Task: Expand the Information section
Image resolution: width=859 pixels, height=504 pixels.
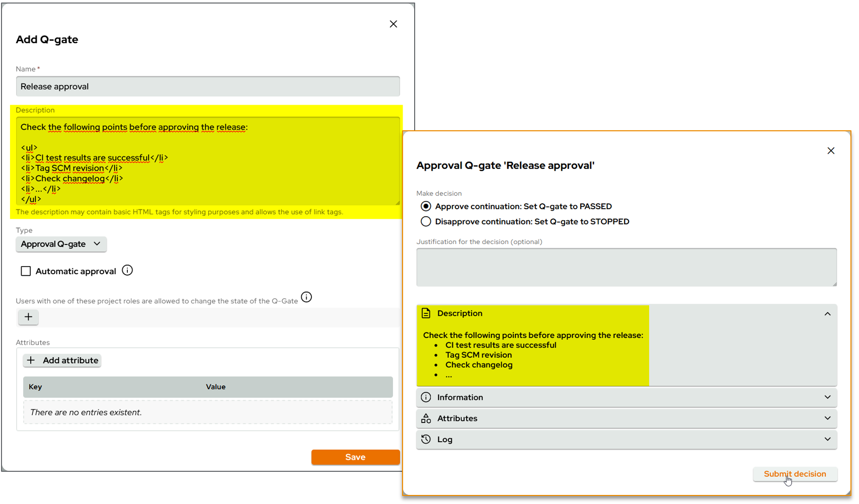Action: [827, 397]
